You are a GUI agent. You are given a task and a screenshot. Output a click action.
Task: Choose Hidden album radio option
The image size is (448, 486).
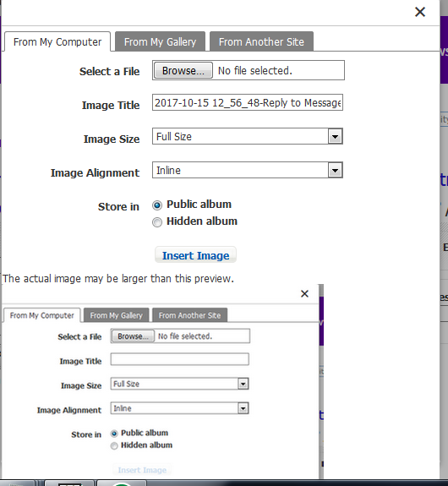point(157,222)
